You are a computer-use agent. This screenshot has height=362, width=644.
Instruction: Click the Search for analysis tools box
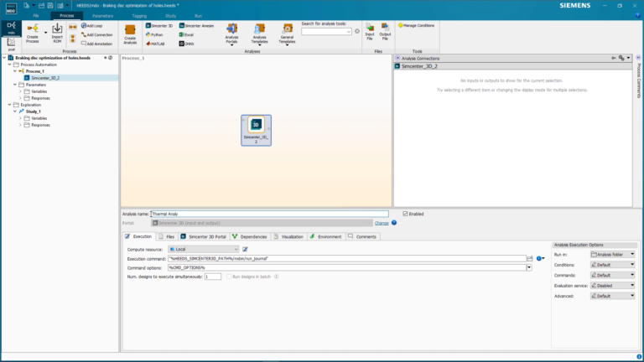(x=326, y=31)
